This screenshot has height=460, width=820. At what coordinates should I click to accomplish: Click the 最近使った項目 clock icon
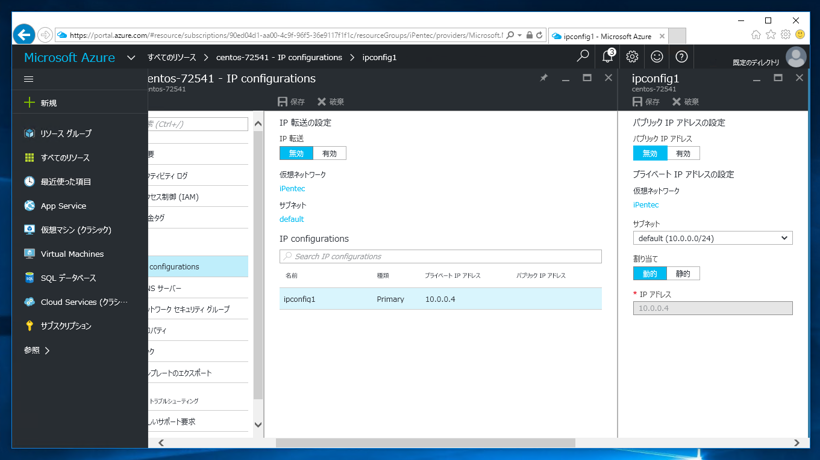[29, 181]
